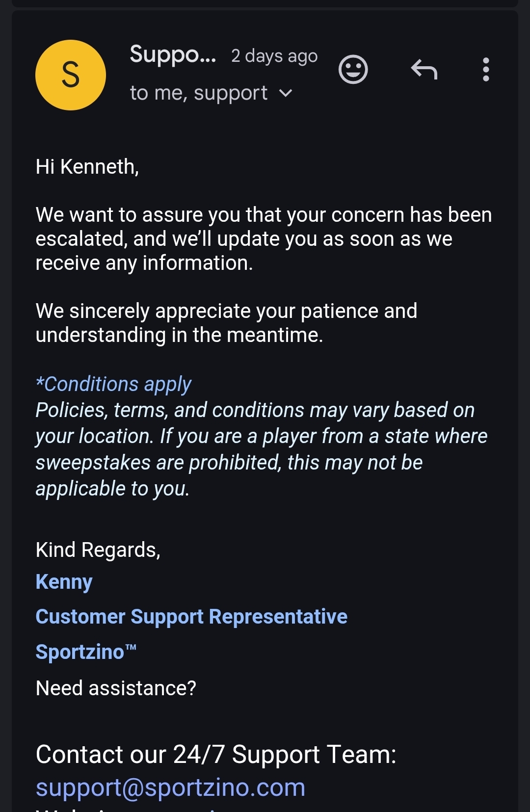Viewport: 530px width, 812px height.
Task: Tap the "2 days ago" timestamp
Action: click(x=274, y=56)
